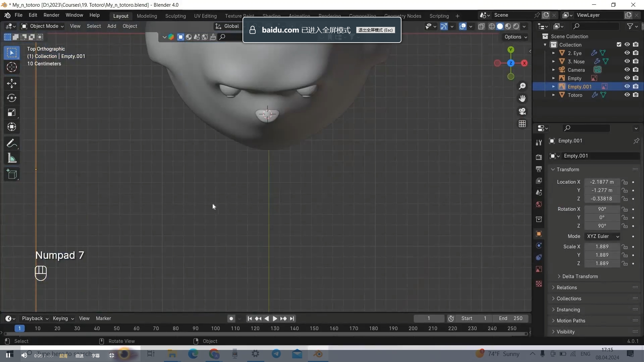
Task: Open the Scene properties tab
Action: (539, 192)
